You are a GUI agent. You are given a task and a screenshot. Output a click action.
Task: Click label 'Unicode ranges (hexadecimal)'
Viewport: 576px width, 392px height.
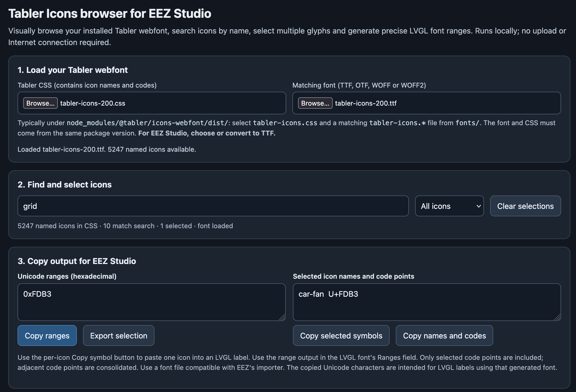tap(67, 276)
